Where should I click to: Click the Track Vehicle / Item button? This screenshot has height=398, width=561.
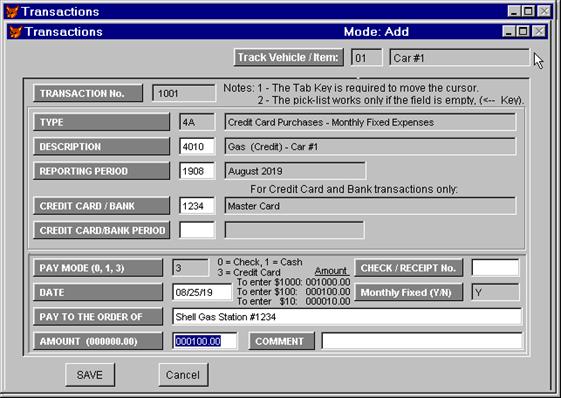pyautogui.click(x=288, y=57)
